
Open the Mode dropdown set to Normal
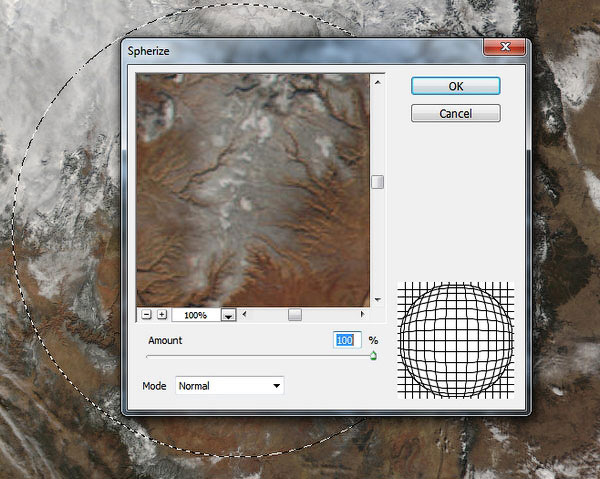(230, 385)
